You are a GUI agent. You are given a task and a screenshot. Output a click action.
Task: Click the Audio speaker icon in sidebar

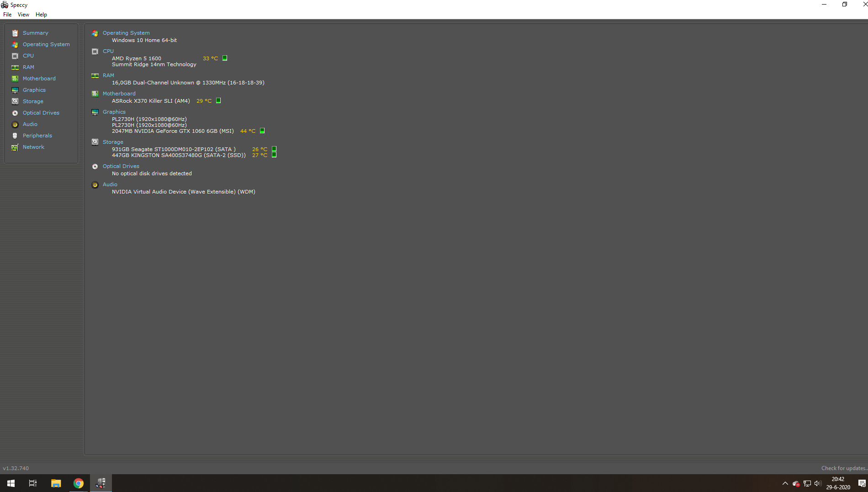tap(15, 124)
